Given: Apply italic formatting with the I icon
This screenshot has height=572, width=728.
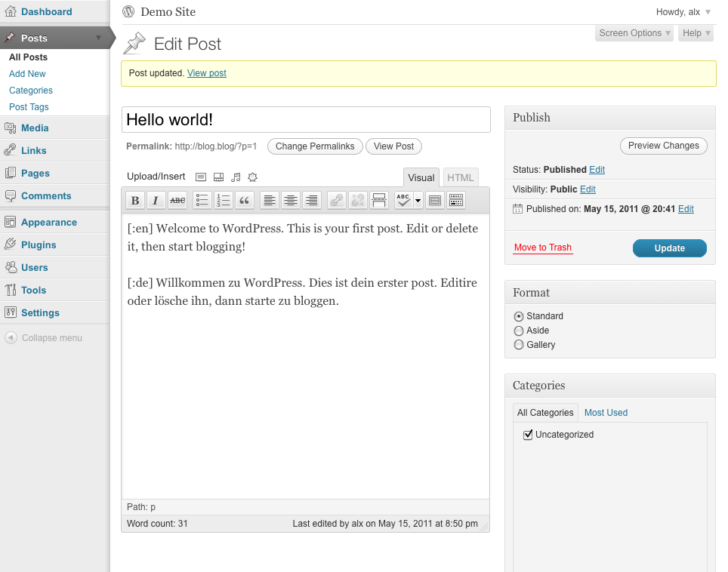Looking at the screenshot, I should click(x=156, y=201).
